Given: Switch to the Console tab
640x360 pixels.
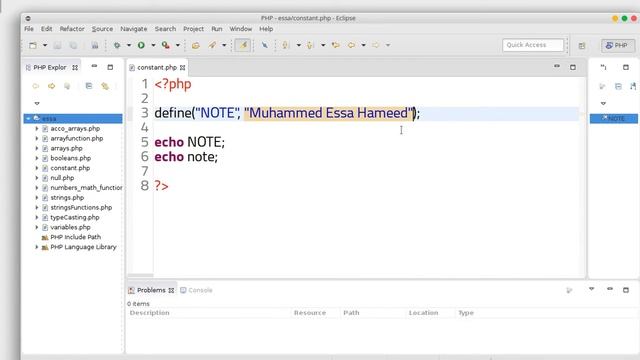Looking at the screenshot, I should pyautogui.click(x=196, y=290).
